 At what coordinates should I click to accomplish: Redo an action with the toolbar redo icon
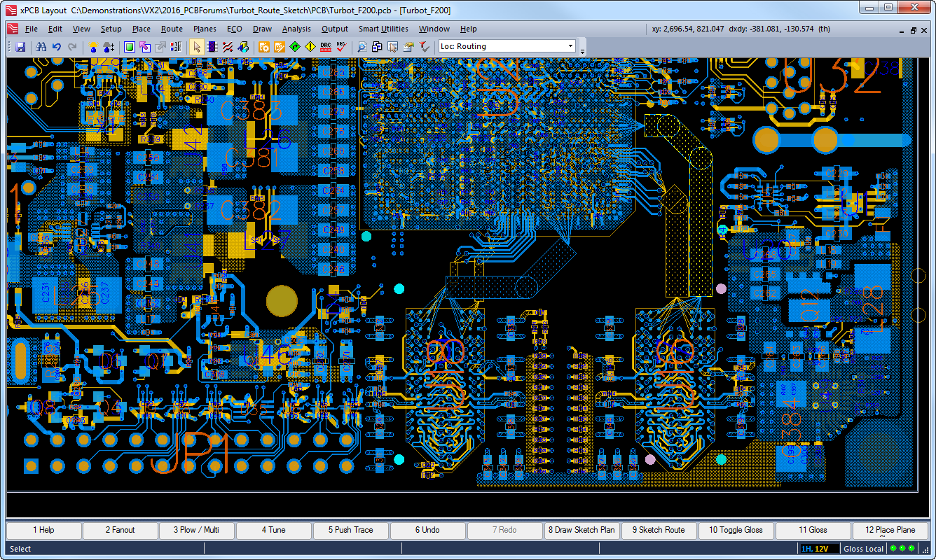pos(71,47)
